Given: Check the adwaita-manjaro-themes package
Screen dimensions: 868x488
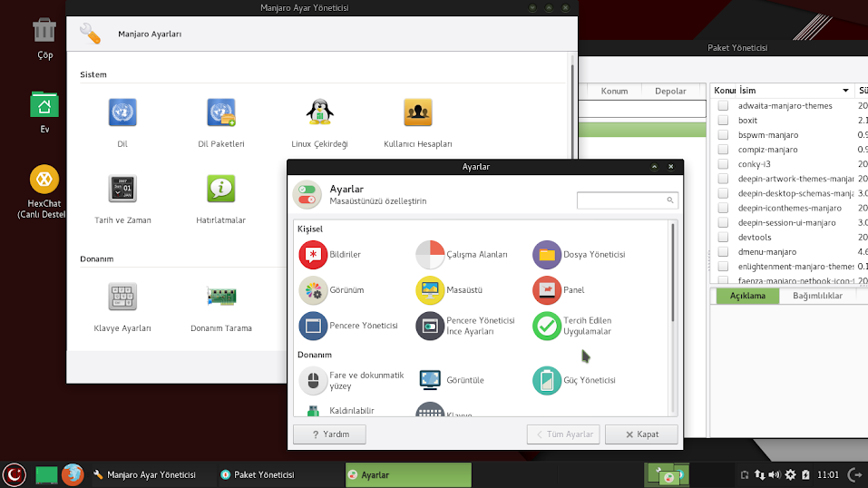Looking at the screenshot, I should point(723,105).
